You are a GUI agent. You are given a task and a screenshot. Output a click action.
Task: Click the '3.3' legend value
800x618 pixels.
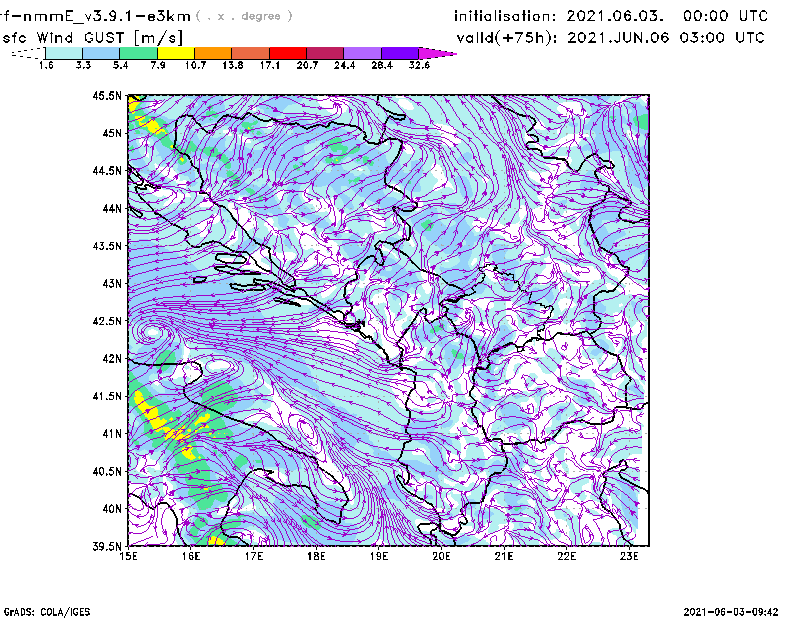point(83,65)
